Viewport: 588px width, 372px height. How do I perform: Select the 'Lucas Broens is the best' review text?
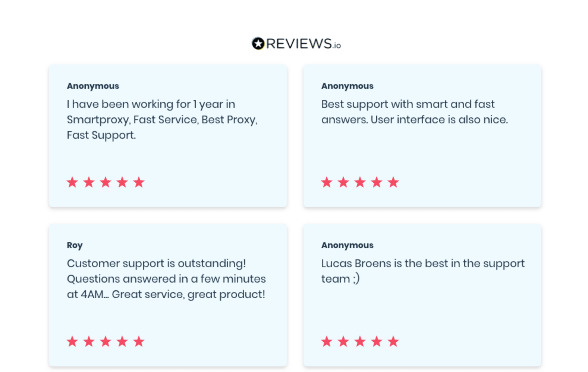point(423,271)
